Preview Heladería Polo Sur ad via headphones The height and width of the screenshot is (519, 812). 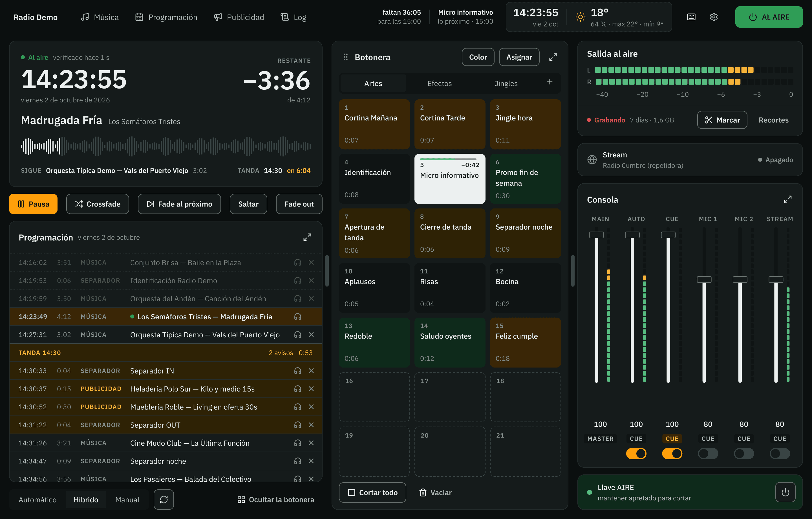[x=297, y=389]
